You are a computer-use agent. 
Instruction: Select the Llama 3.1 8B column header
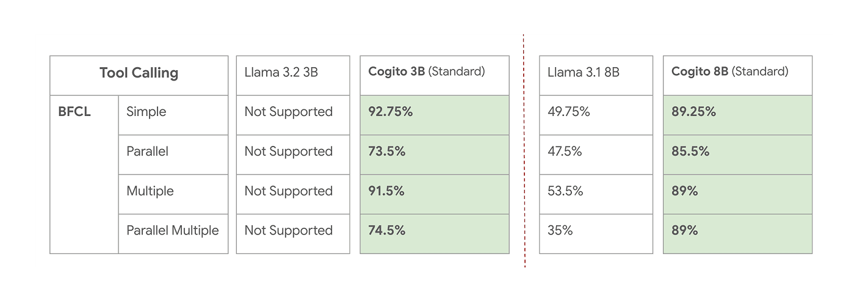point(584,73)
